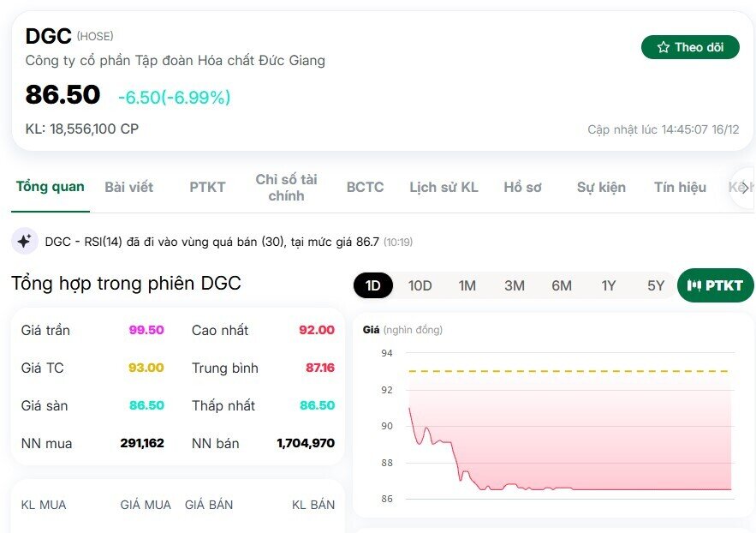
Task: Click the sparkle AI signal icon
Action: point(24,242)
